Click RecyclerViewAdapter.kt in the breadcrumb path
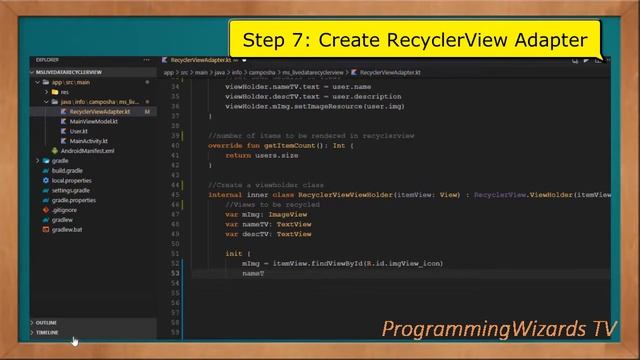 pos(390,73)
